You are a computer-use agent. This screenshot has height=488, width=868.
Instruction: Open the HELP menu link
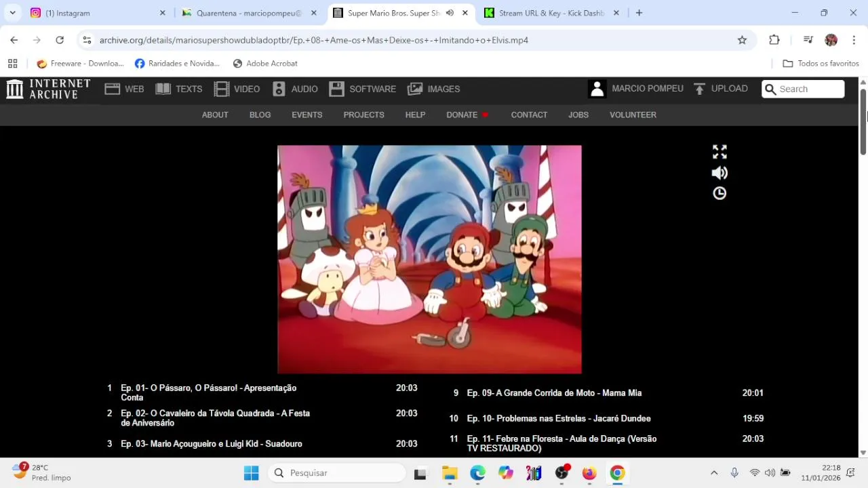415,115
